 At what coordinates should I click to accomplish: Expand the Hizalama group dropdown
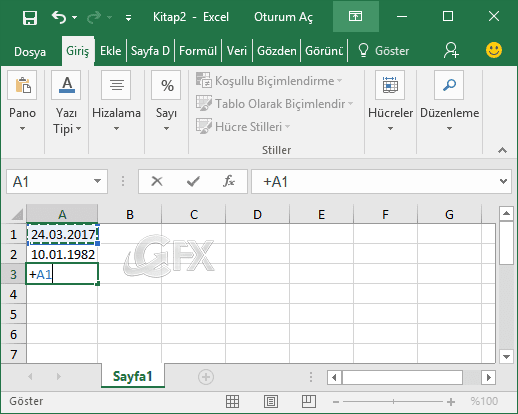(x=116, y=128)
